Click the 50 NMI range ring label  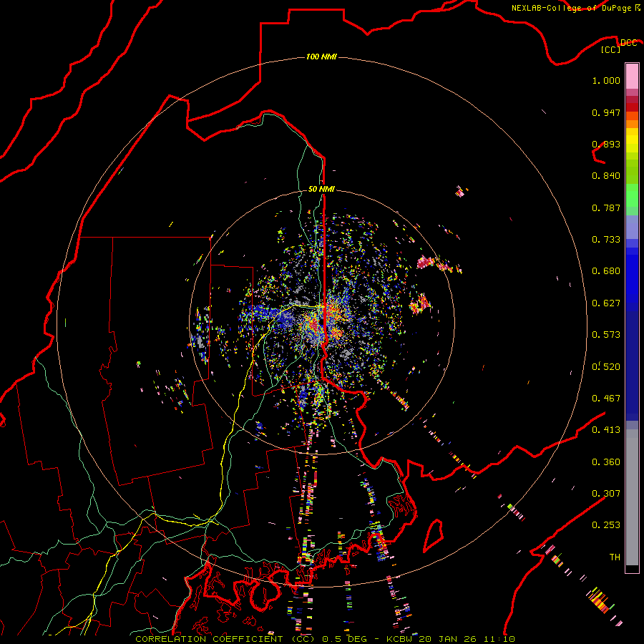point(321,189)
